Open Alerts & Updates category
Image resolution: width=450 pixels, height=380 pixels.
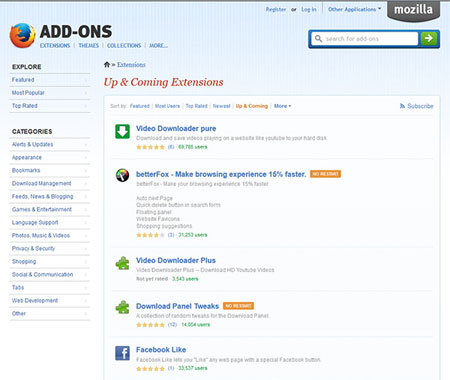click(x=50, y=145)
